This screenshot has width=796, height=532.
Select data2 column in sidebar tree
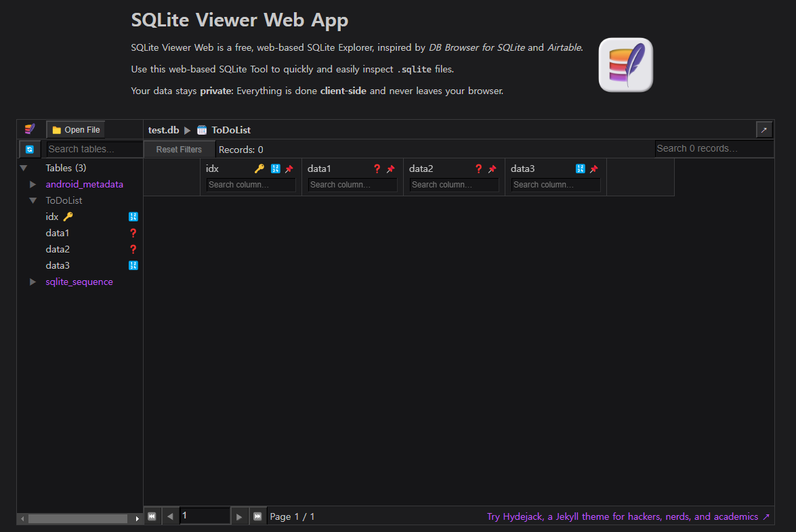[x=58, y=249]
